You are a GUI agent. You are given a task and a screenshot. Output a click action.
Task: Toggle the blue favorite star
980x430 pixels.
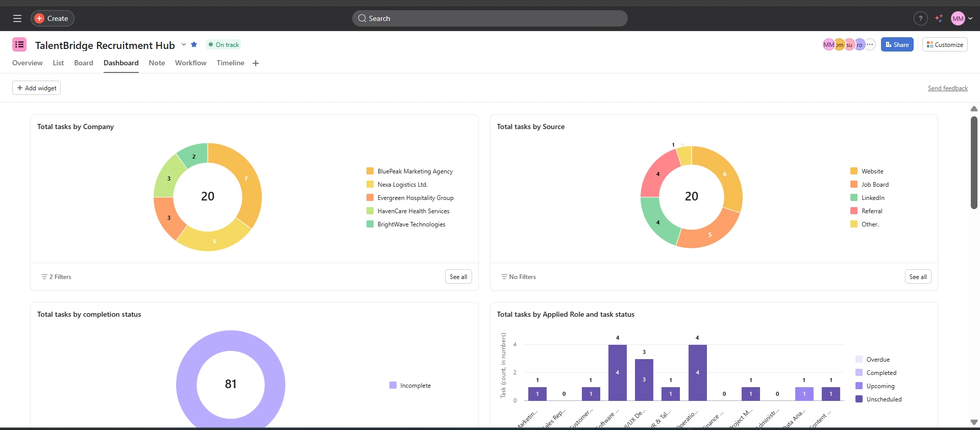194,44
